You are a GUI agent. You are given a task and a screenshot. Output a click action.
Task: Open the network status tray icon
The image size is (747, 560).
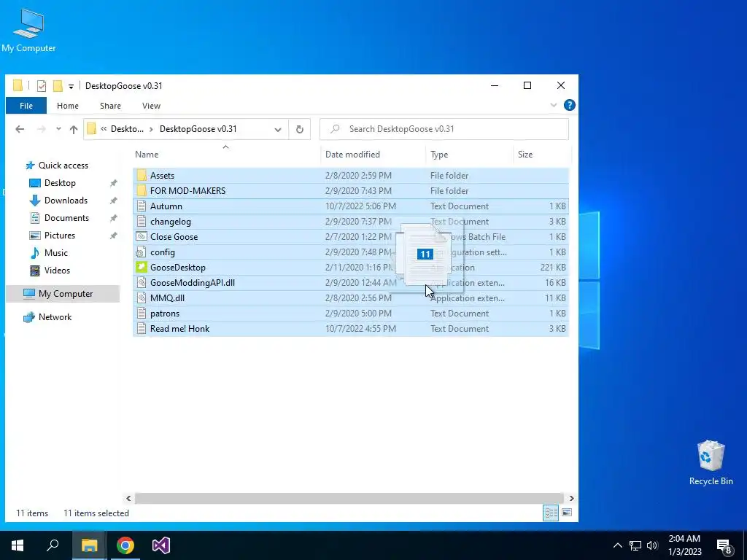click(x=635, y=545)
